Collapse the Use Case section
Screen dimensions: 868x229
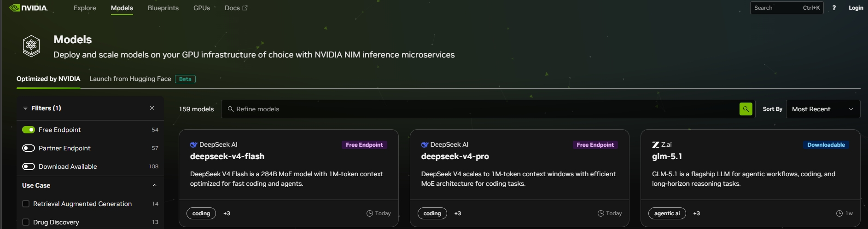click(155, 185)
